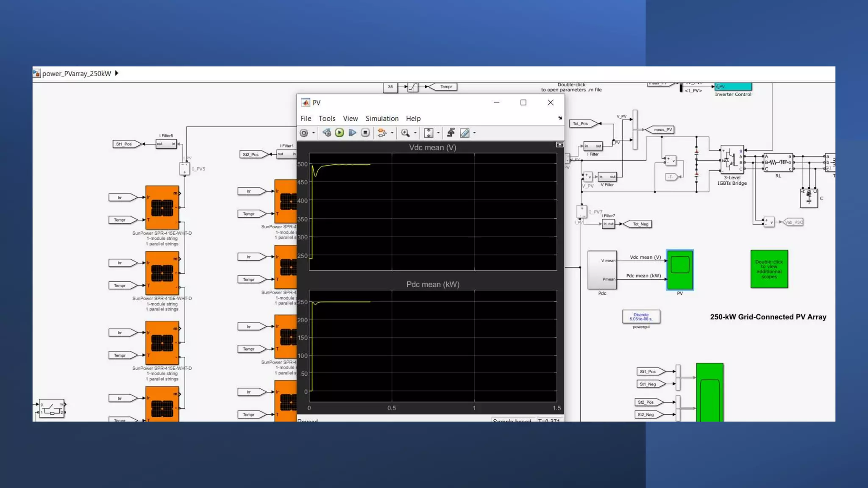Viewport: 868px width, 488px height.
Task: Expand the power_PVarray_250kW breadcrumb arrow
Action: (x=117, y=73)
